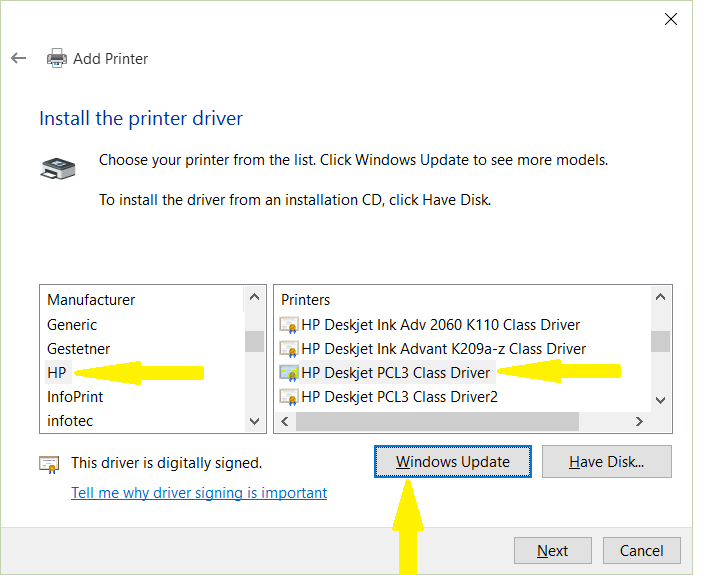Select infotec in the Manufacturer list
Image resolution: width=708 pixels, height=575 pixels.
(x=70, y=421)
